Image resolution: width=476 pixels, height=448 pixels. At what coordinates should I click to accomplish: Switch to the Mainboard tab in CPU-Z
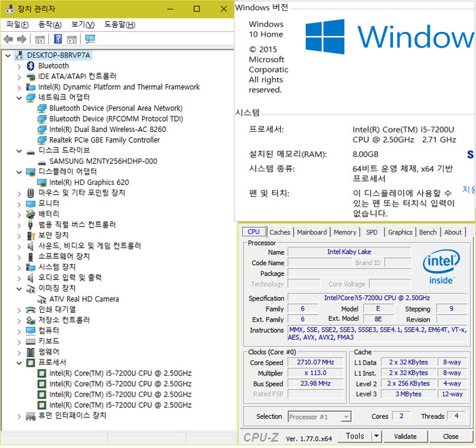[x=311, y=232]
